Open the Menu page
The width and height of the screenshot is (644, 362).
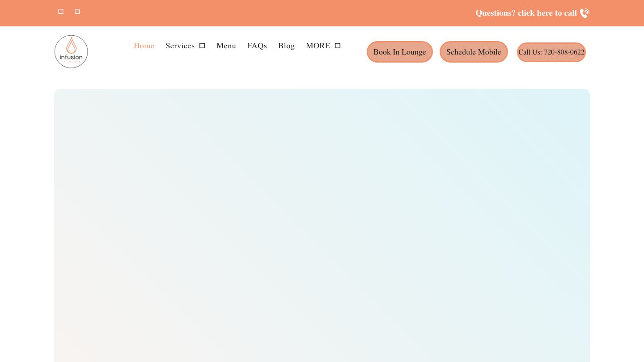[x=226, y=46]
